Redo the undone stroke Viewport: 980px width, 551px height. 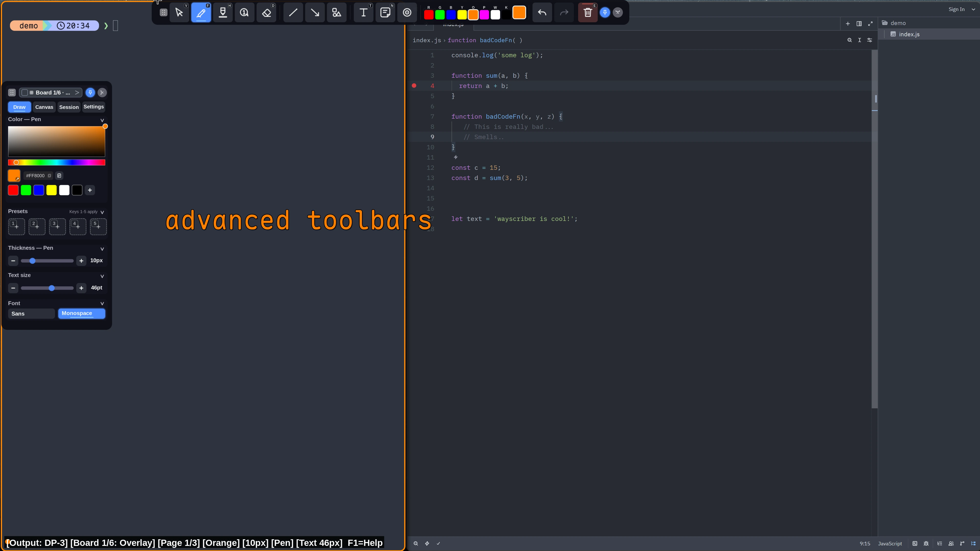(564, 13)
